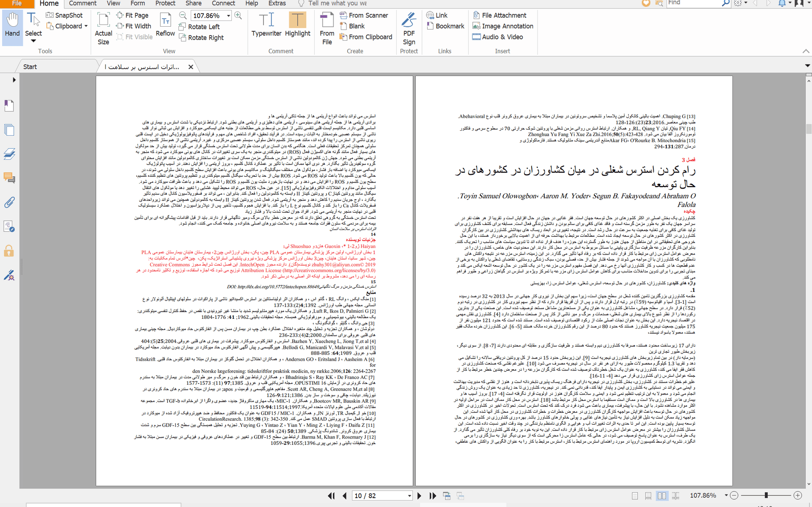Take a SnapShot of the page

coord(64,15)
